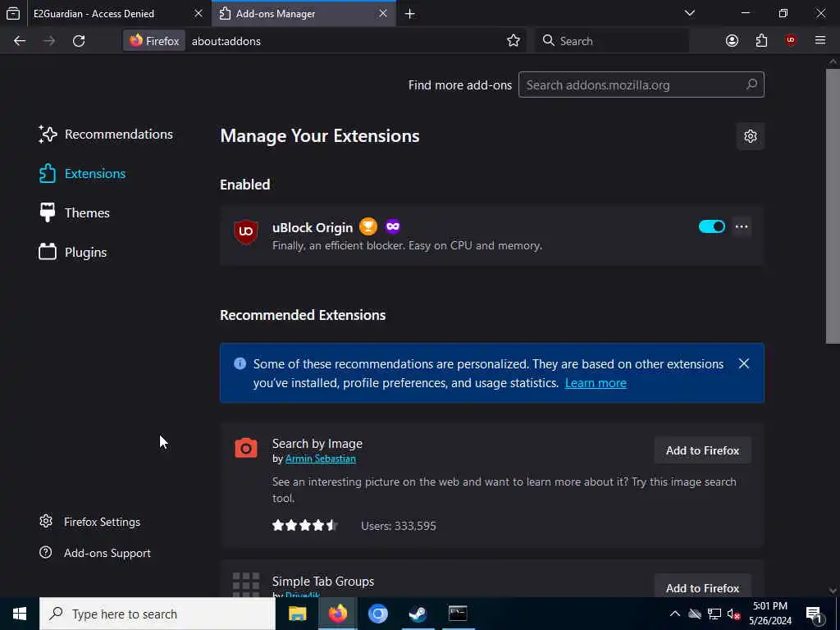Reload the current page
Image resolution: width=840 pixels, height=630 pixels.
point(79,41)
